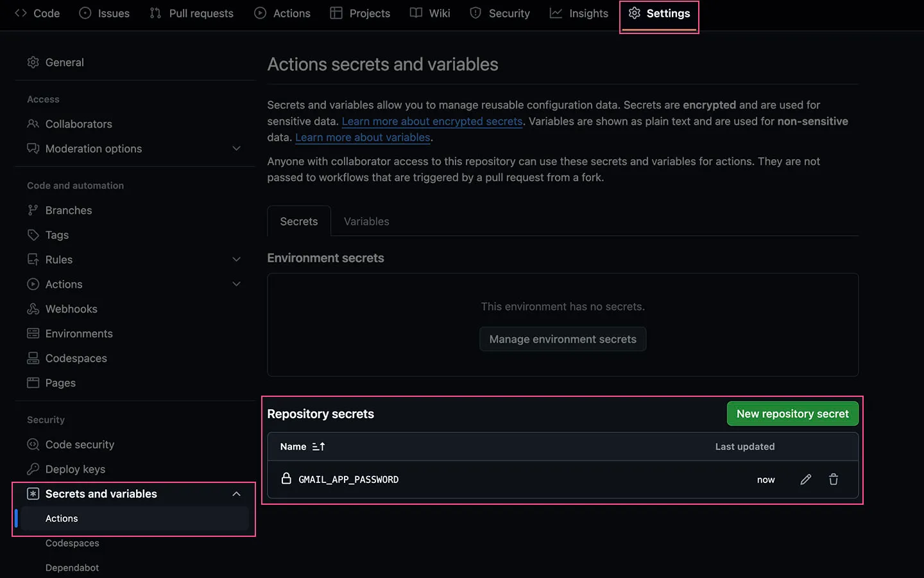The image size is (924, 578).
Task: Expand the Rules sidebar section
Action: (x=236, y=259)
